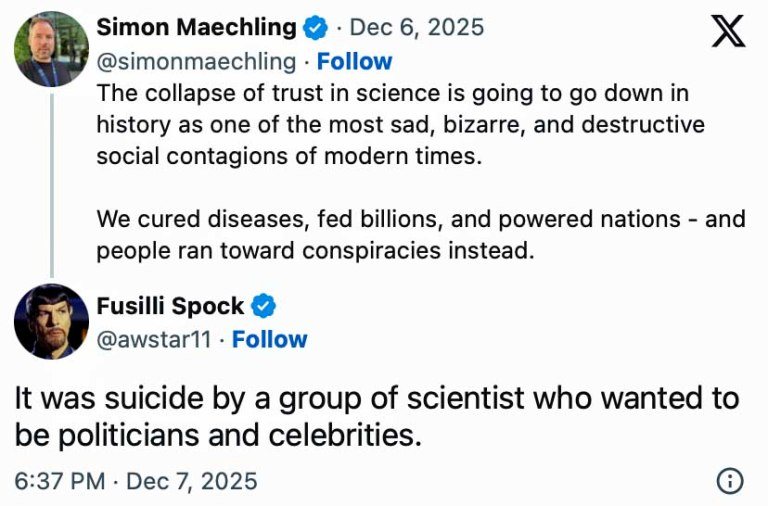The image size is (768, 506).
Task: Follow @awstar11
Action: [269, 340]
